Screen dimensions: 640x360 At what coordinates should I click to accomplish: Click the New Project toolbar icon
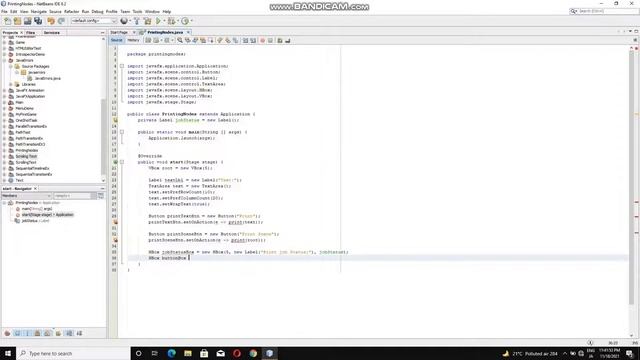[x=17, y=21]
